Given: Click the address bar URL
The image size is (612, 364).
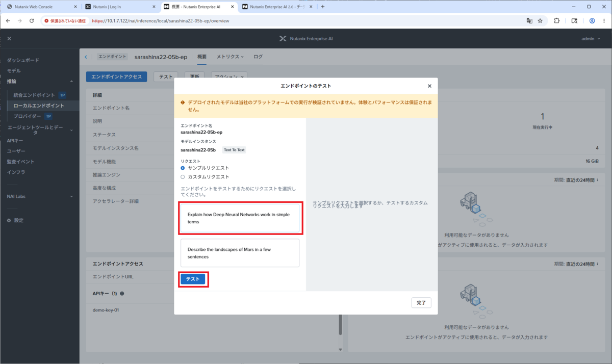Looking at the screenshot, I should [160, 21].
